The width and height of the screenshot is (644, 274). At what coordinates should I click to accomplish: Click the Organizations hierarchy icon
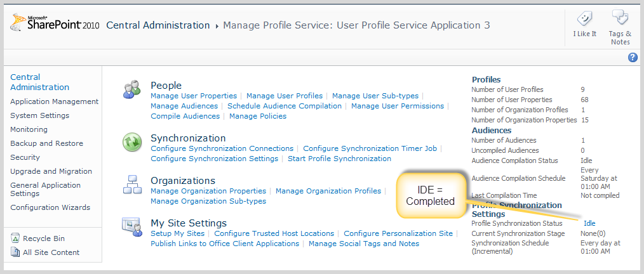132,185
